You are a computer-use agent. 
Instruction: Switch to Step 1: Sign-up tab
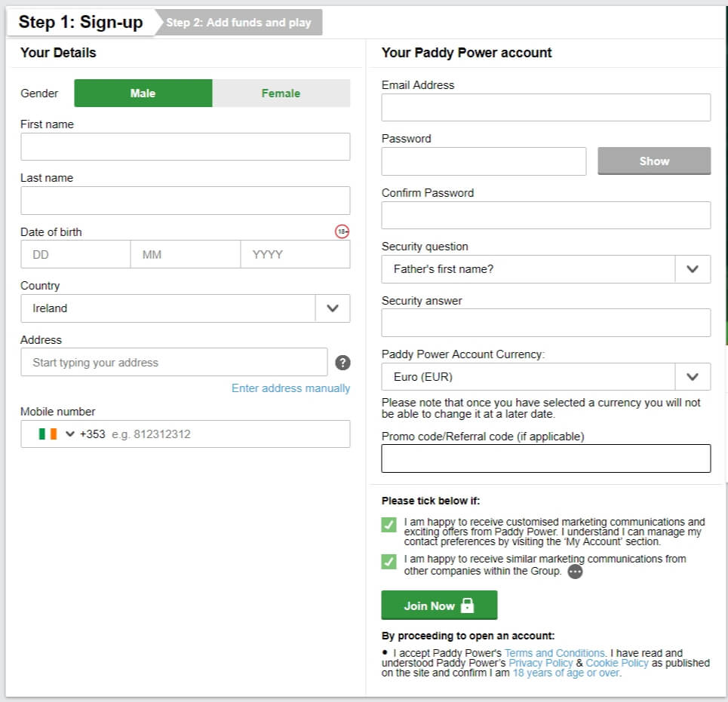click(x=80, y=22)
